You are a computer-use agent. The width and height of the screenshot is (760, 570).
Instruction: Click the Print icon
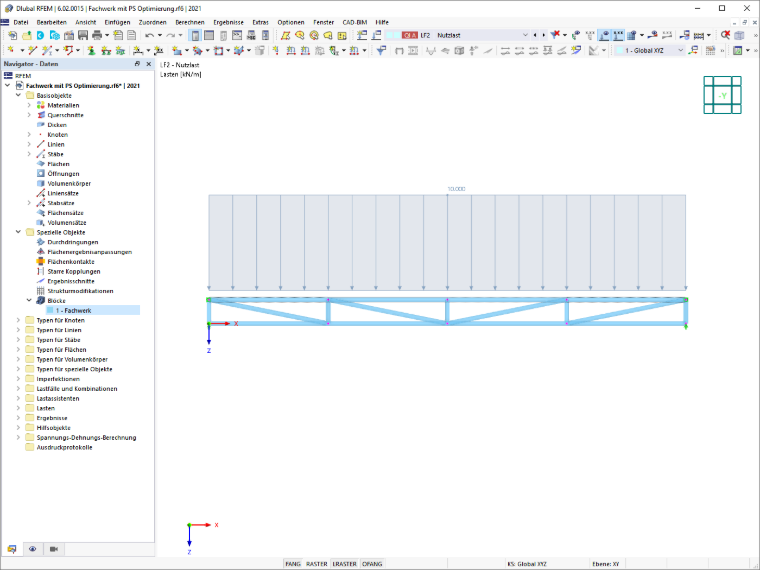[97, 35]
